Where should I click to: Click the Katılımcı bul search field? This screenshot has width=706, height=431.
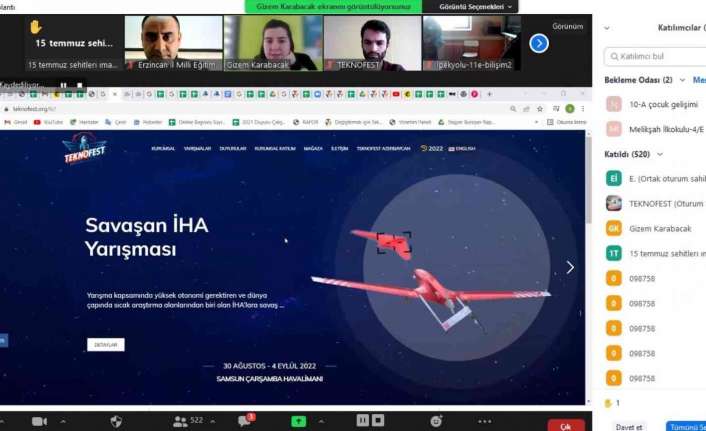pos(655,56)
